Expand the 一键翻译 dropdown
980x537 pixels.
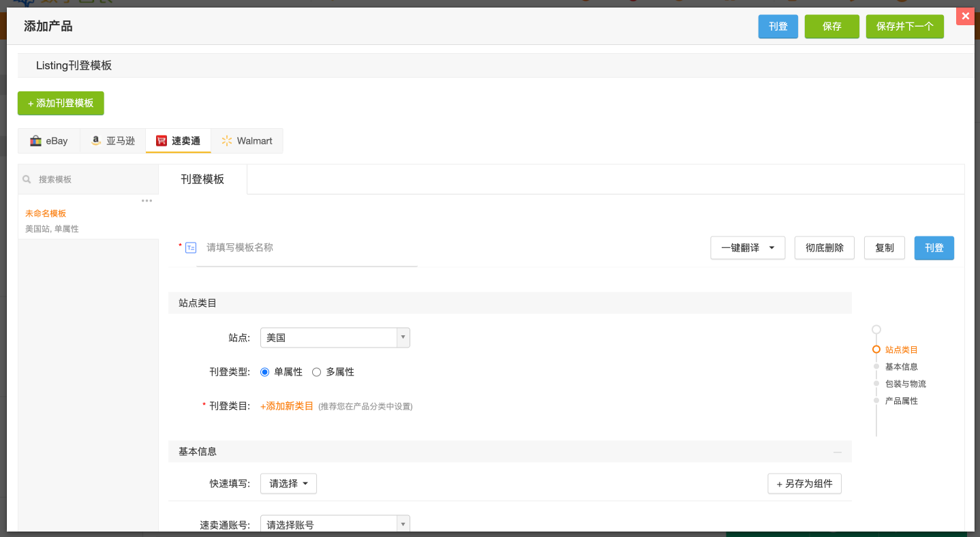tap(748, 248)
